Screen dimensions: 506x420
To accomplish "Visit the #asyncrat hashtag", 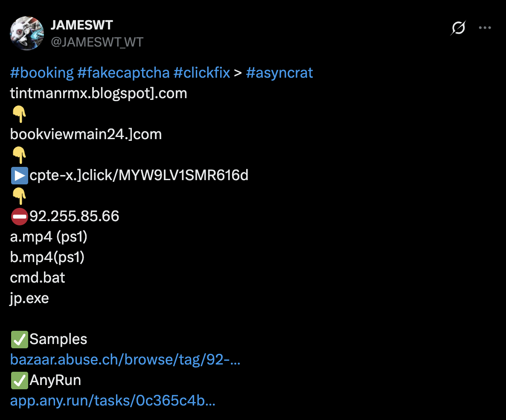I will 279,73.
